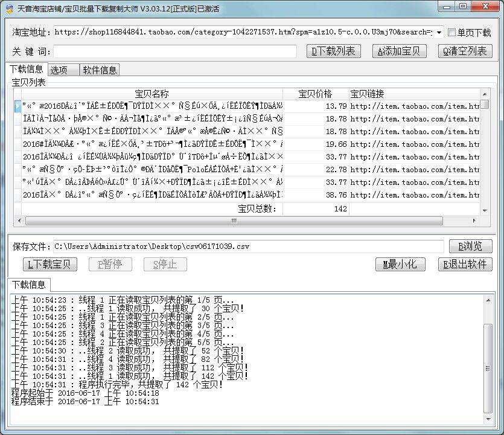Click the 保存文件 path field
Screen dimensions: 504x435
click(x=247, y=246)
